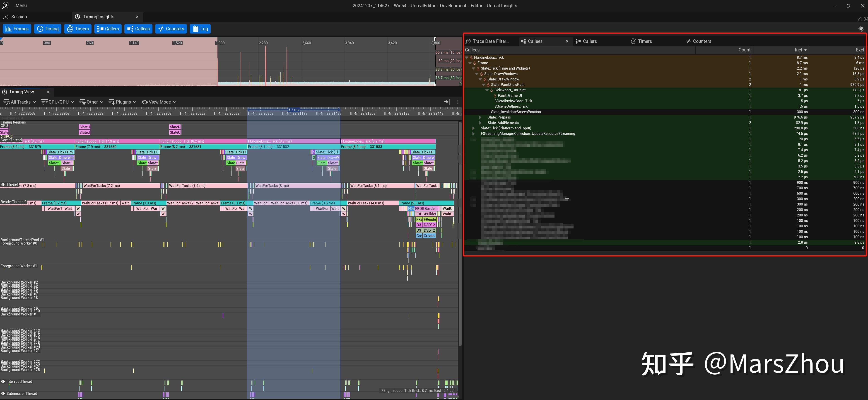
Task: Click the Unreal Engine logo icon
Action: point(5,5)
